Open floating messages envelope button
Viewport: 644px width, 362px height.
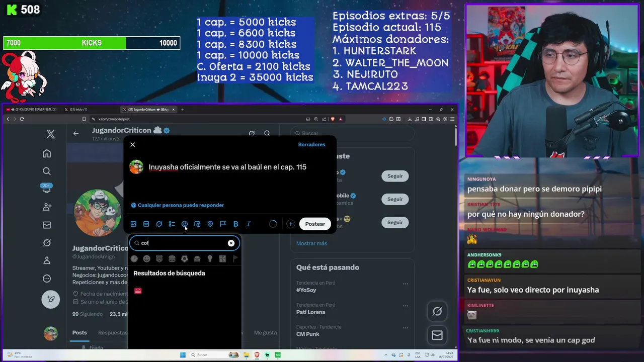click(x=437, y=335)
